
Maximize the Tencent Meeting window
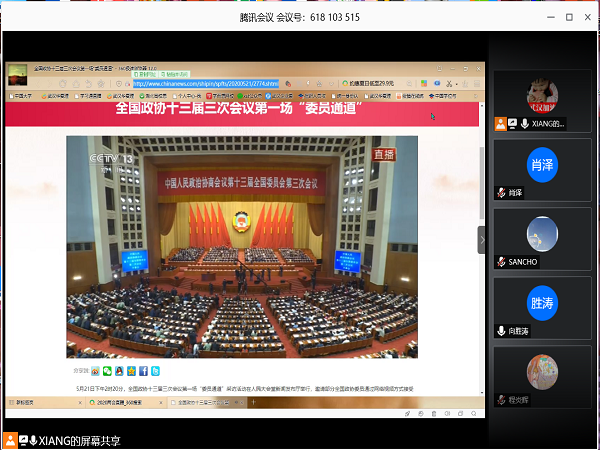pyautogui.click(x=569, y=17)
